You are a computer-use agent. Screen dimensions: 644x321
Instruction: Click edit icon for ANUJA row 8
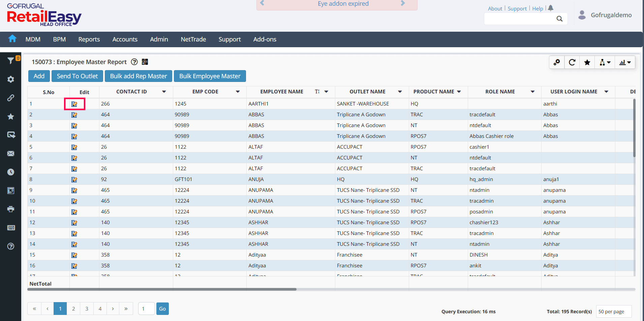[x=74, y=179]
